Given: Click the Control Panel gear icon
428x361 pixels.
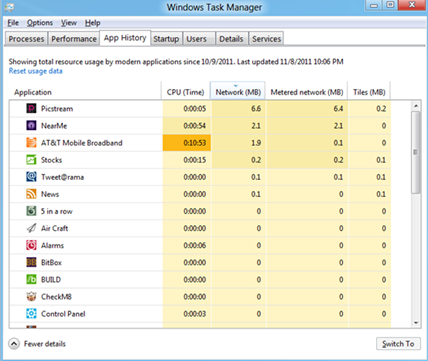Looking at the screenshot, I should [x=31, y=314].
